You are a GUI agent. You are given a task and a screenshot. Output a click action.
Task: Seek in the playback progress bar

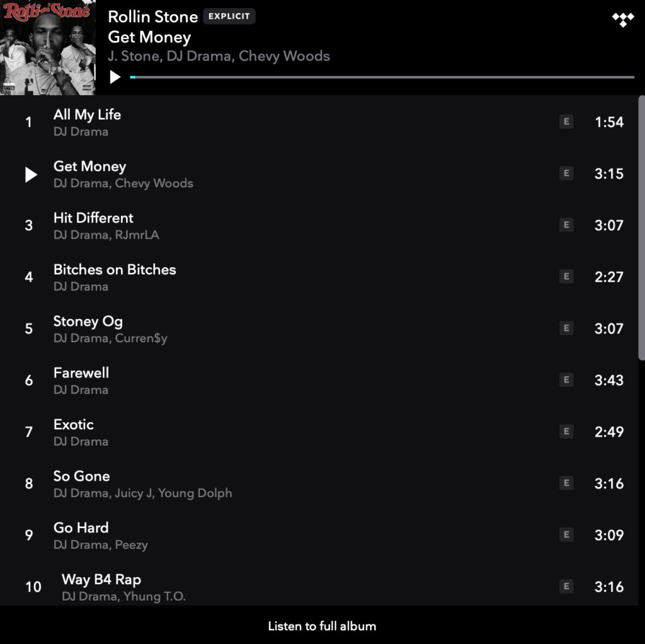382,77
